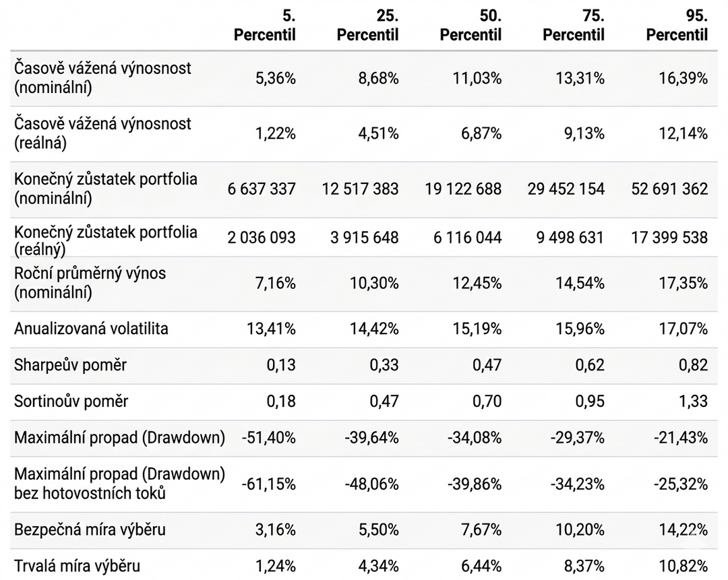728x580 pixels.
Task: Click the Konečný zůstatek portfolia (nominální) label
Action: [106, 189]
